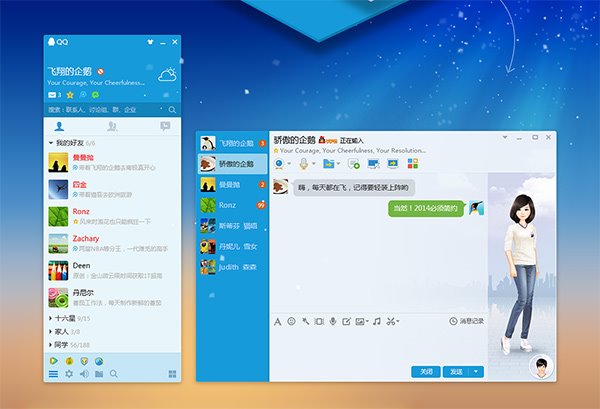Open the orange fruit app in QQ panel
The width and height of the screenshot is (600, 409).
point(69,360)
